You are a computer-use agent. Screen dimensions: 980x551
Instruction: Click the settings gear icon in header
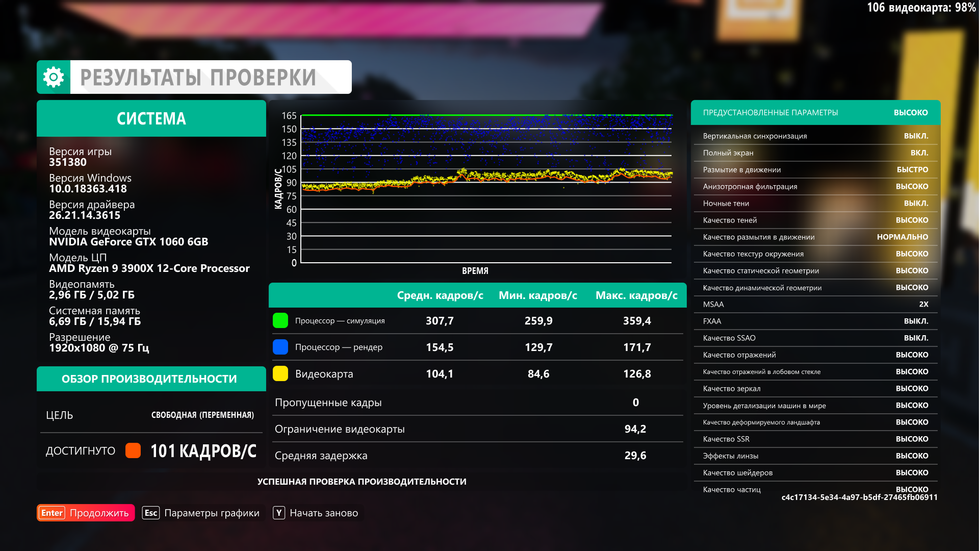[x=54, y=77]
